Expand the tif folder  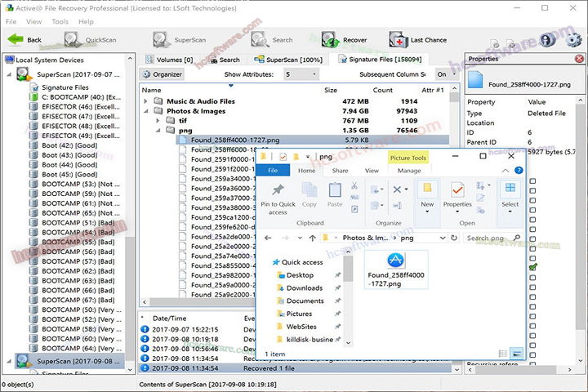158,121
